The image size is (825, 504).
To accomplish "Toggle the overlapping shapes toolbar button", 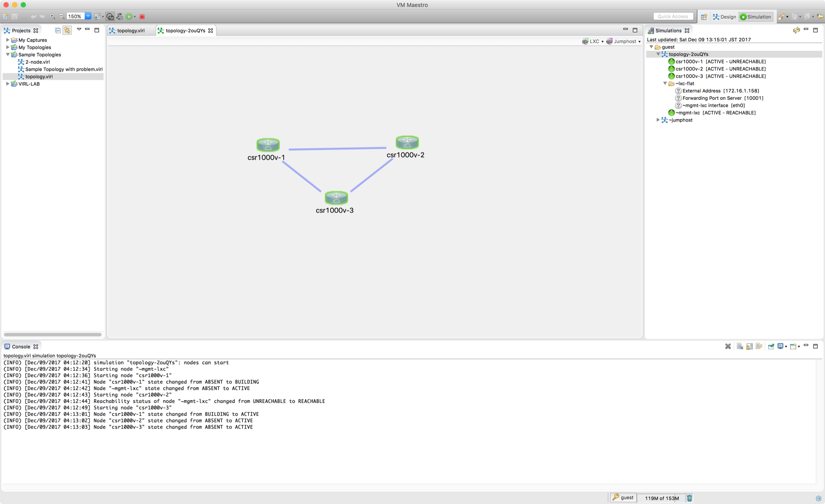I will click(x=110, y=17).
